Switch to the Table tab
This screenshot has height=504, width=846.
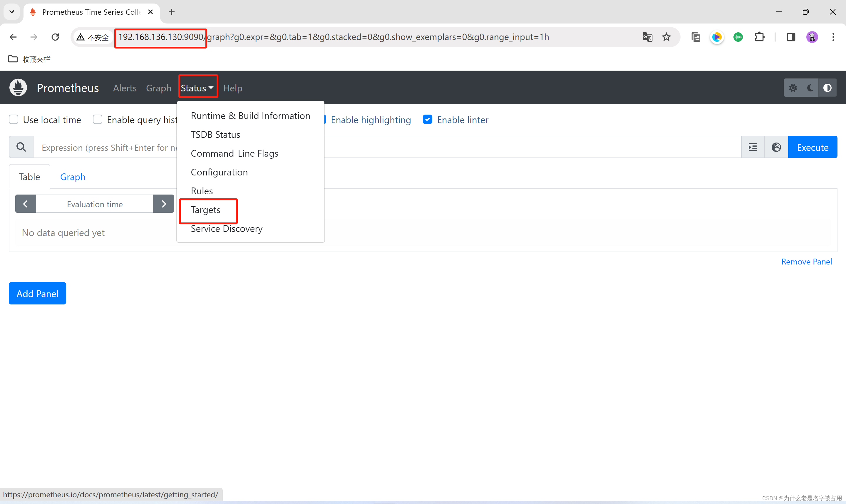coord(30,177)
